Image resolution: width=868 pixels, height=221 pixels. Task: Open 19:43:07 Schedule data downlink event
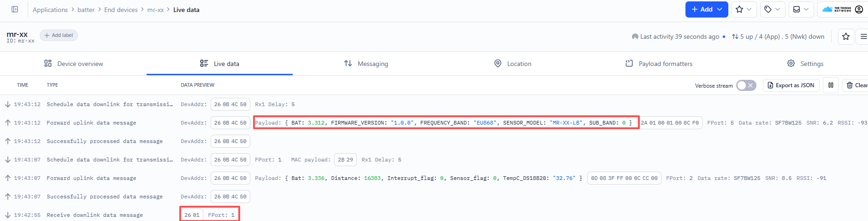(x=434, y=160)
